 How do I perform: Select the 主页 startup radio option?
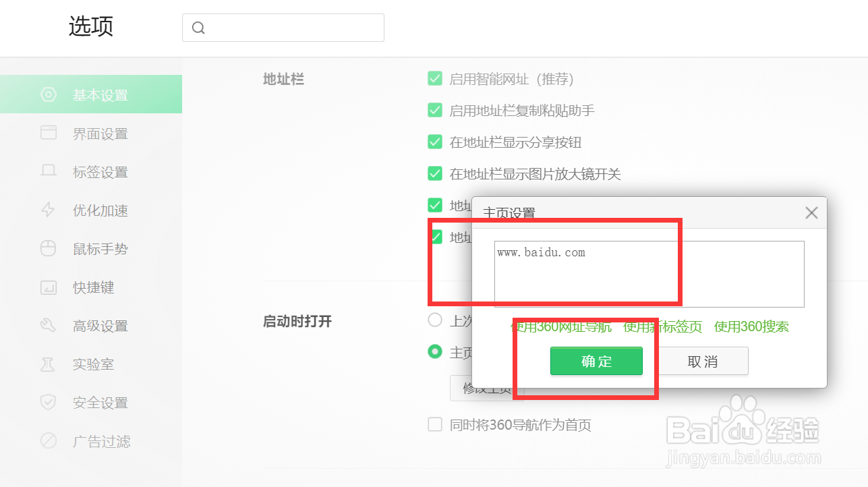pos(435,351)
